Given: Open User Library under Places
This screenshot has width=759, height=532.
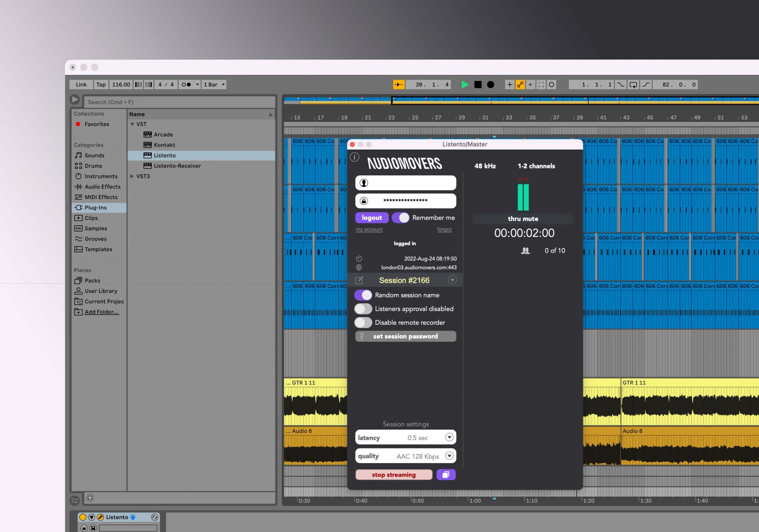Looking at the screenshot, I should (101, 291).
